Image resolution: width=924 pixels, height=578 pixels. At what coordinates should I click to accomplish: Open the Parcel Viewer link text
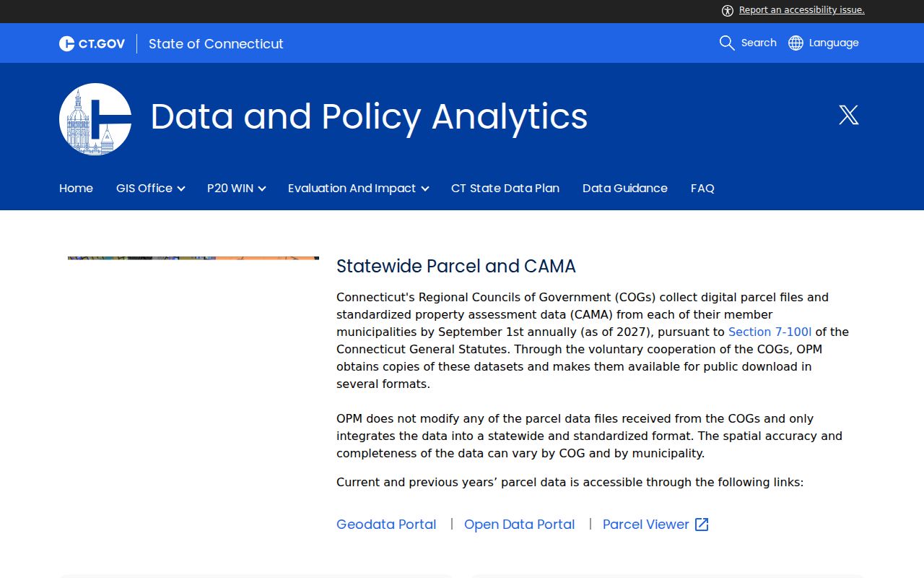(646, 525)
